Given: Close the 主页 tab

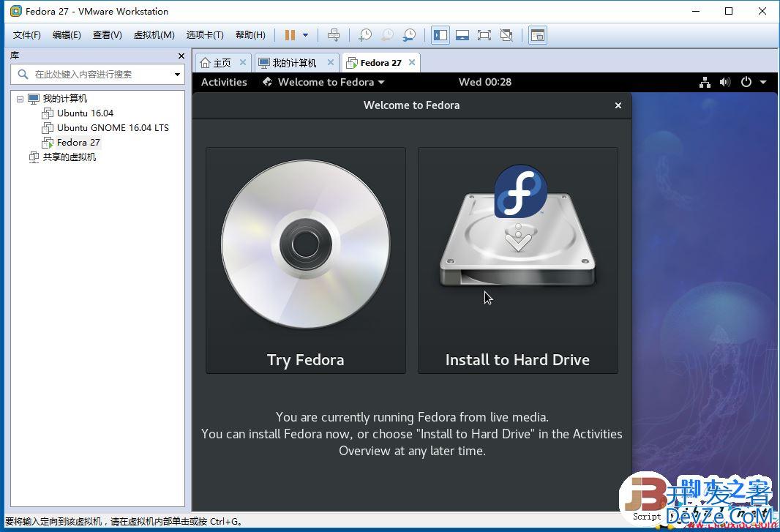Looking at the screenshot, I should pyautogui.click(x=243, y=62).
